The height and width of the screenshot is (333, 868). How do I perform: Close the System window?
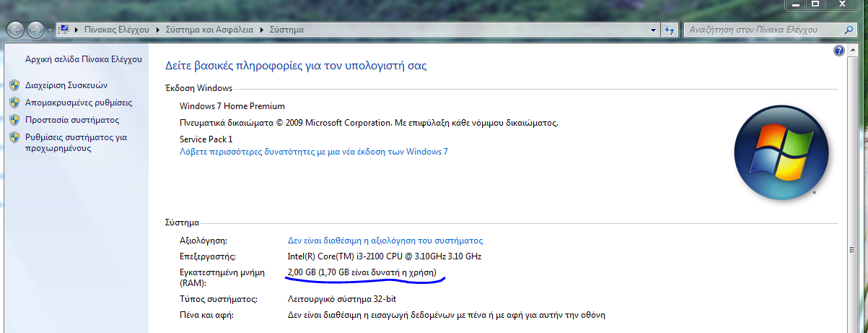(x=844, y=4)
